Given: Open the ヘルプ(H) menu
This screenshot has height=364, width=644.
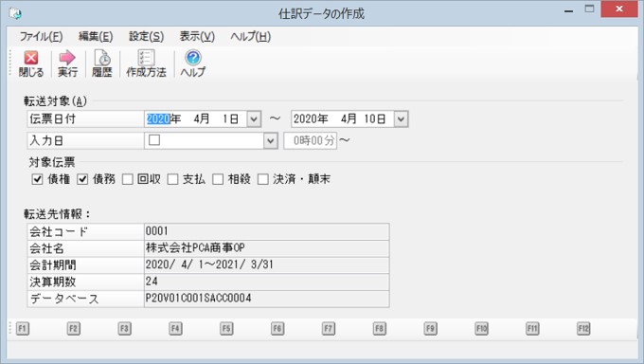Looking at the screenshot, I should tap(251, 37).
